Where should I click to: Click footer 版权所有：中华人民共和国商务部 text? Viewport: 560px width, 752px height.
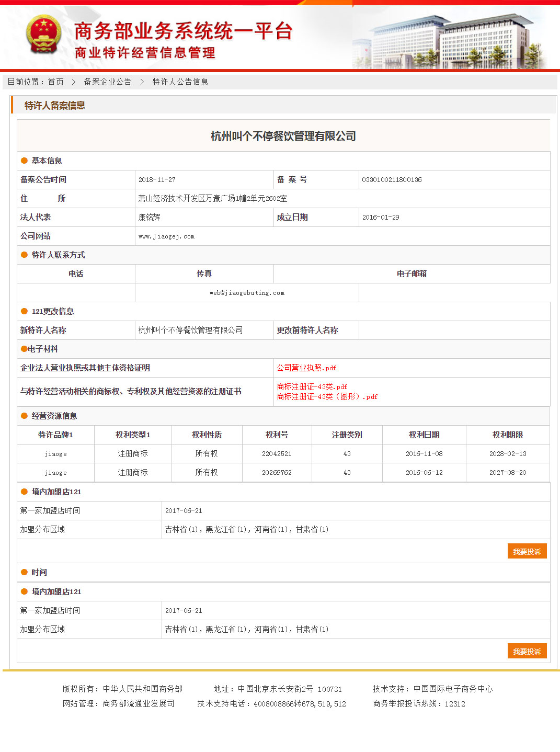click(x=122, y=689)
